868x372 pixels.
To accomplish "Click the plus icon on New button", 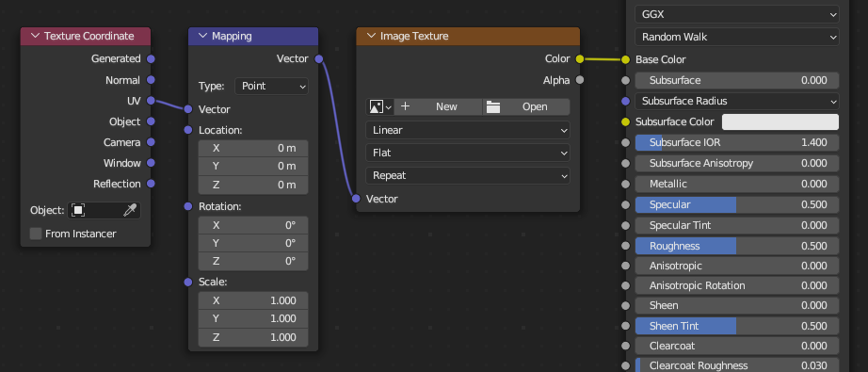I will point(405,106).
